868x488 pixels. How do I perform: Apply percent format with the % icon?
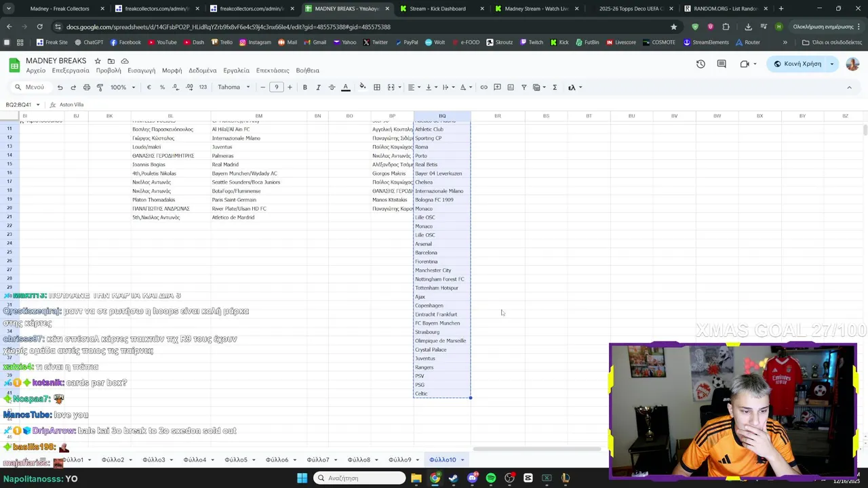(x=162, y=87)
